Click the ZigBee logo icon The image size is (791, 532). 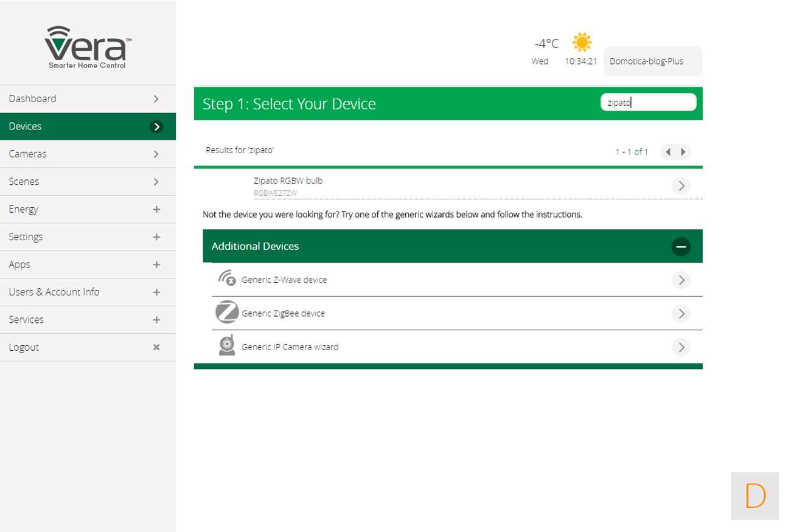point(226,313)
